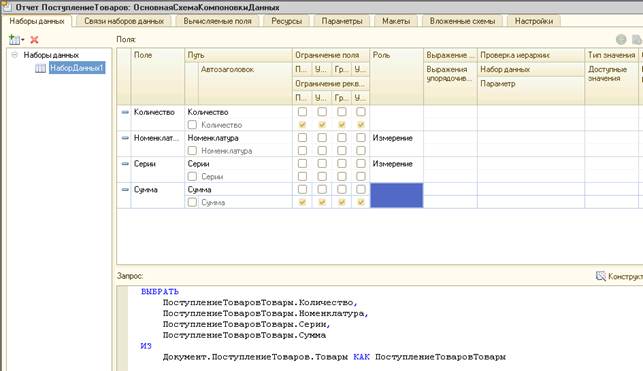
Task: Click the Количество path cell
Action: (x=238, y=112)
